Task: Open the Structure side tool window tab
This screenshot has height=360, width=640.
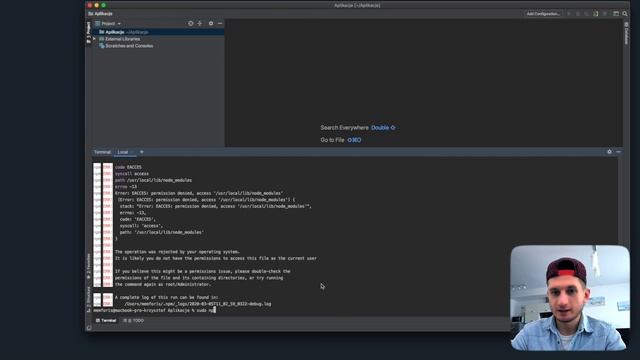Action: [x=88, y=299]
